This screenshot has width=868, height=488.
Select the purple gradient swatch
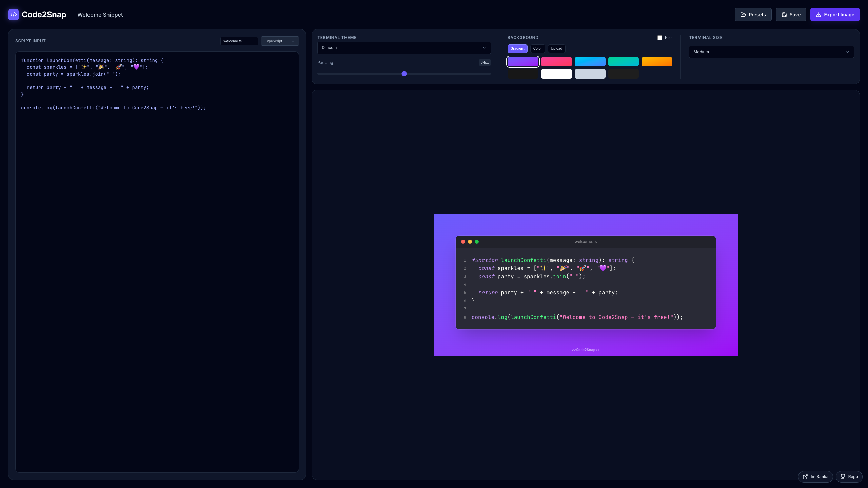523,62
